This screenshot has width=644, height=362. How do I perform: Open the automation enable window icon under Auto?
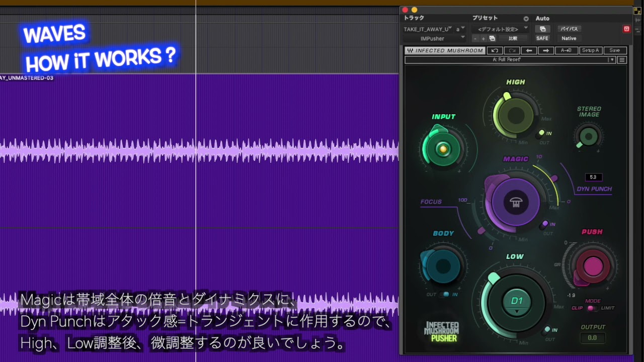(542, 29)
